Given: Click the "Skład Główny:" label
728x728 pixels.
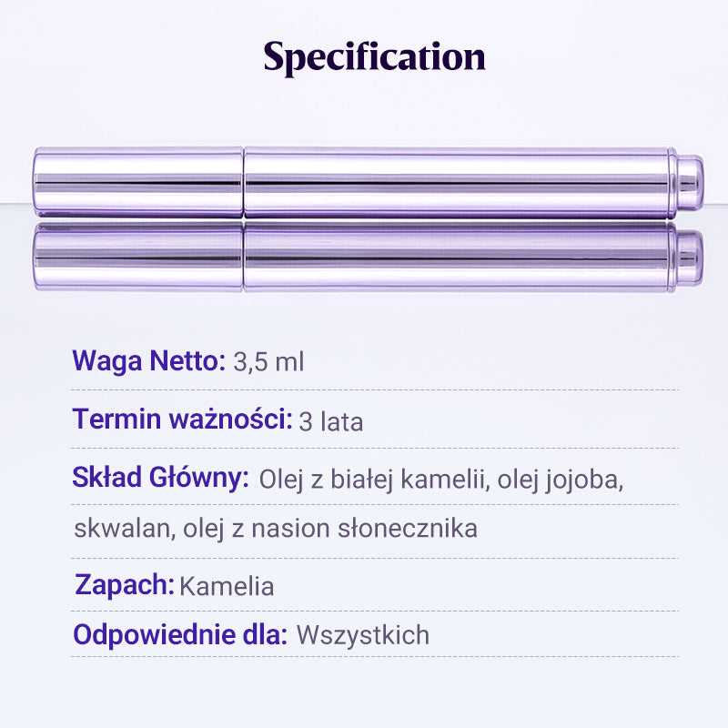Looking at the screenshot, I should 161,478.
